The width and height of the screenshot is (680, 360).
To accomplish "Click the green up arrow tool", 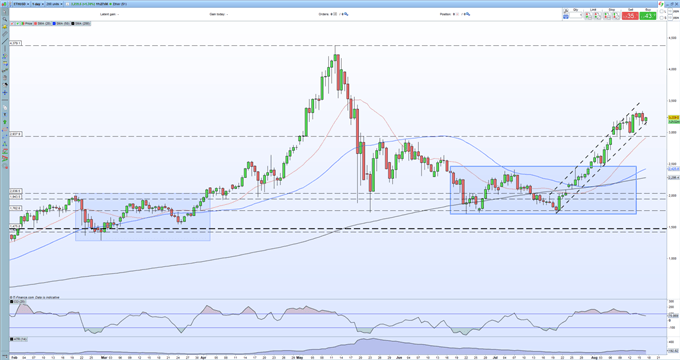I will click(5, 121).
